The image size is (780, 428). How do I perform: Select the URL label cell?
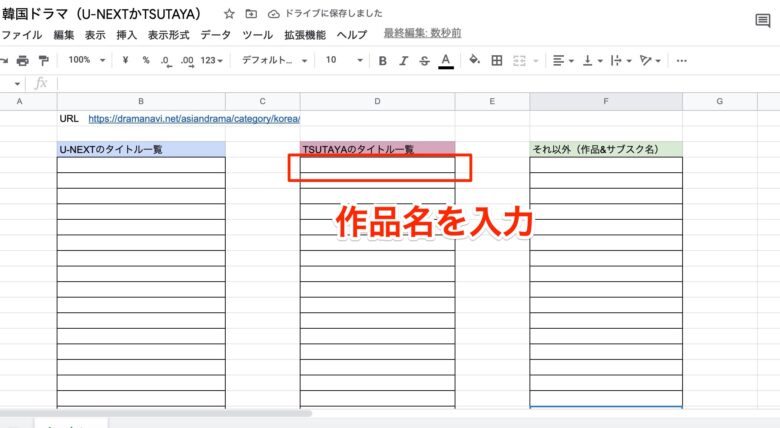pos(69,118)
